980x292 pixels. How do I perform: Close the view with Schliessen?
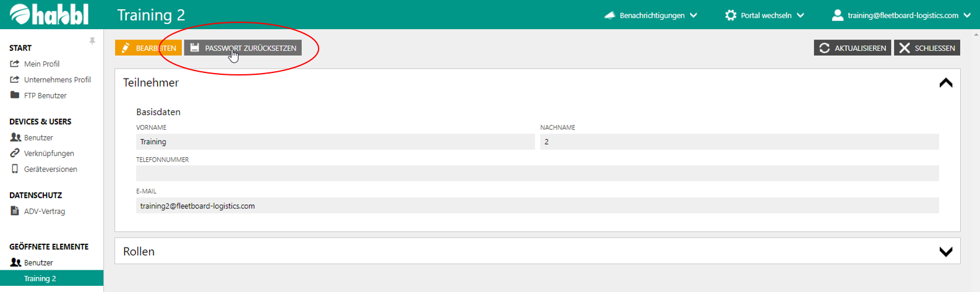(927, 48)
